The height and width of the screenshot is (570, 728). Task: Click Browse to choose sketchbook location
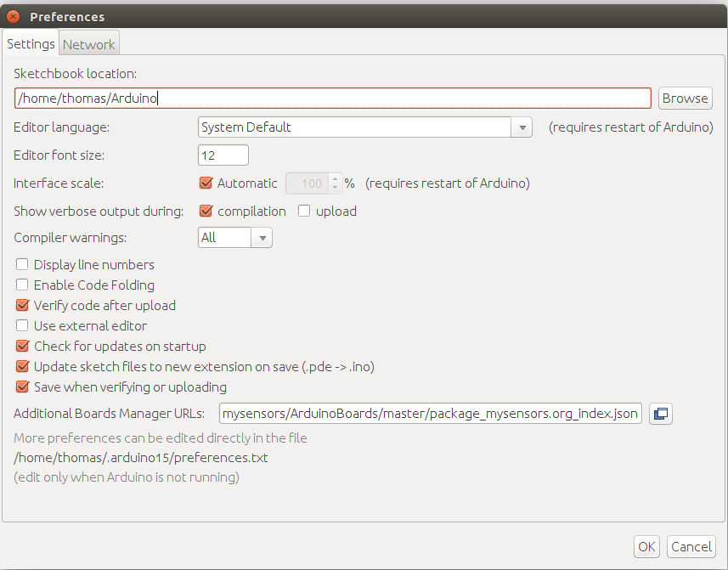point(685,98)
